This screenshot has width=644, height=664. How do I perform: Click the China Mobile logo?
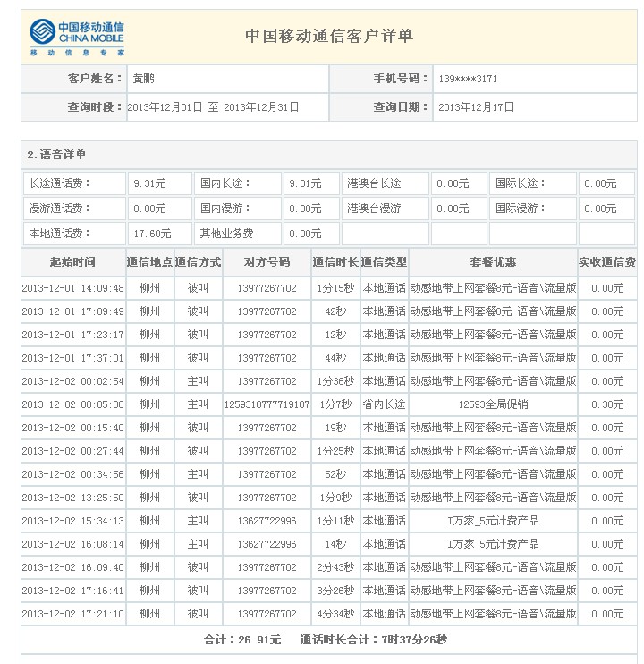click(77, 38)
